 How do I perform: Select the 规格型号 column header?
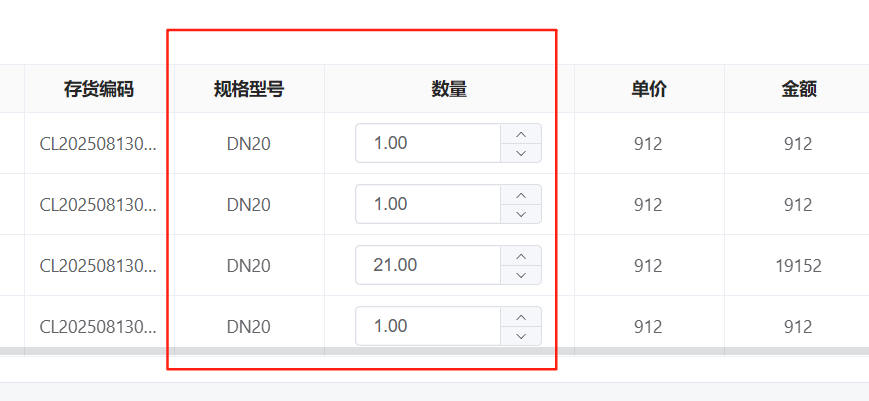(x=249, y=89)
